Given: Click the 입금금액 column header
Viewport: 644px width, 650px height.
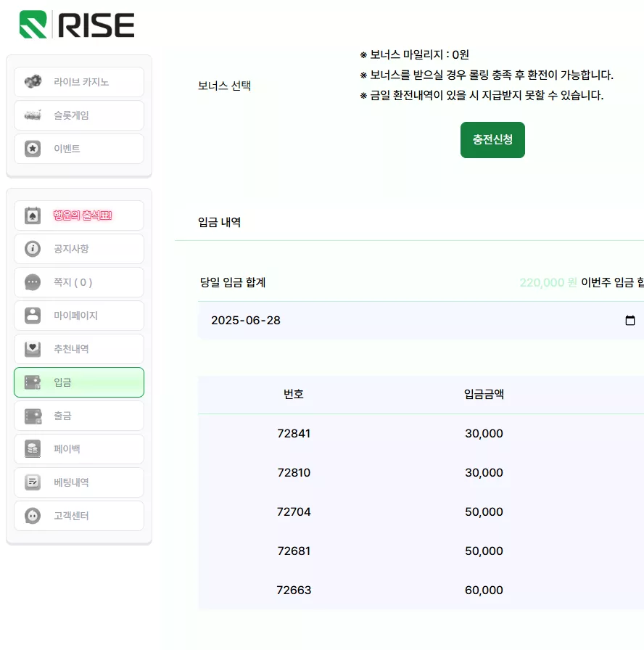Looking at the screenshot, I should [484, 394].
